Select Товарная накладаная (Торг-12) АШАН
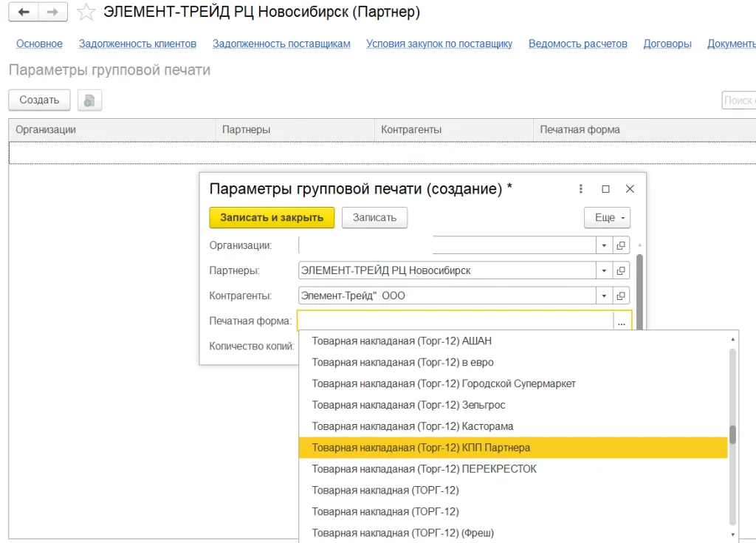The height and width of the screenshot is (543, 756). tap(513, 341)
